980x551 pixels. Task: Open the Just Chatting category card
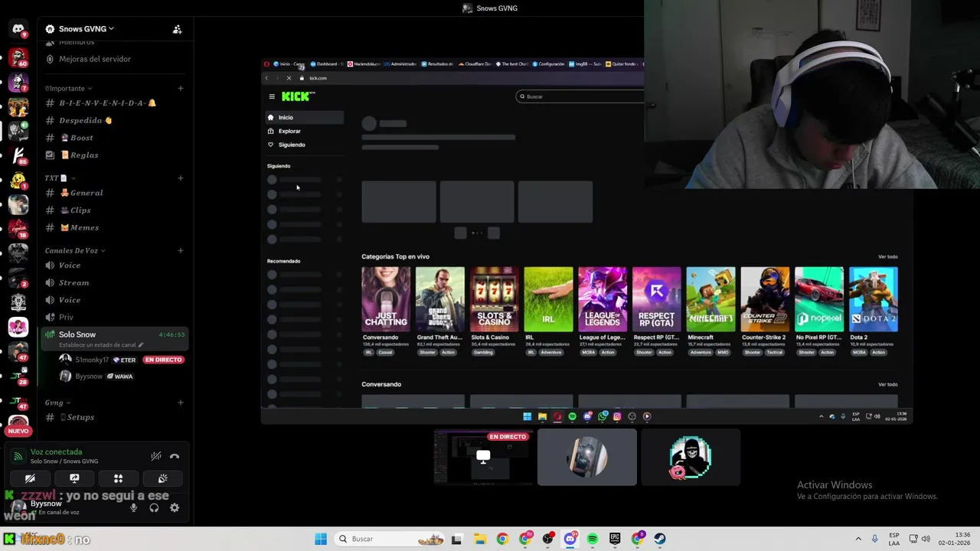[386, 299]
